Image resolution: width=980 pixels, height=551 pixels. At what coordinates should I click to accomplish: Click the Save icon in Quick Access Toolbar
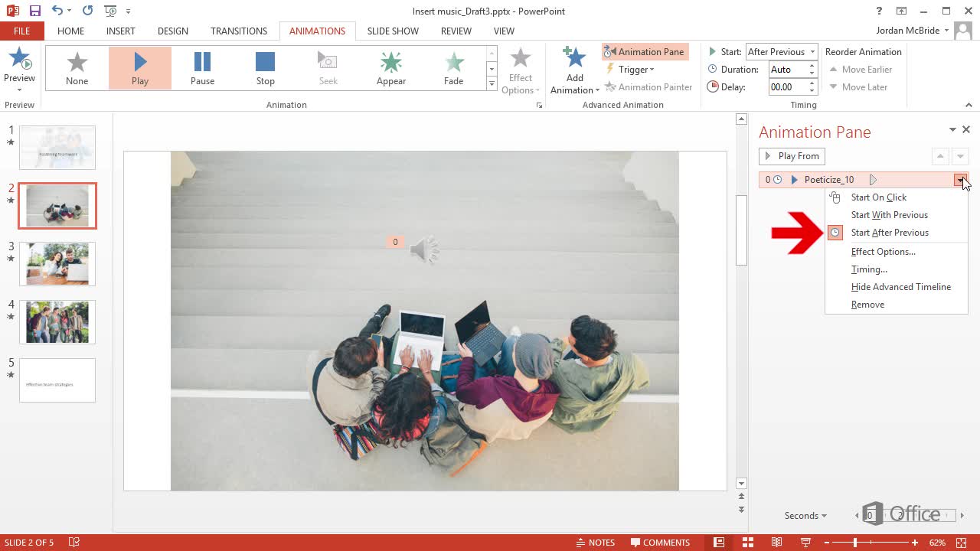point(35,11)
